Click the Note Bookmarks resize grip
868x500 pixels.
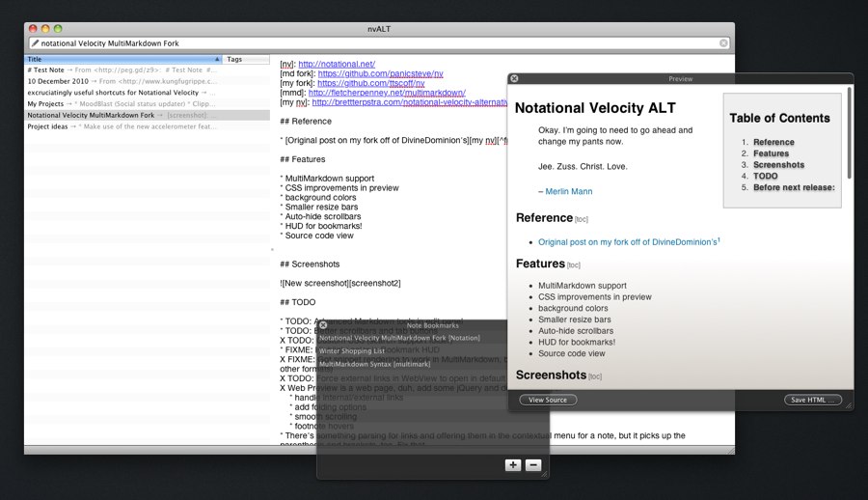click(x=544, y=473)
